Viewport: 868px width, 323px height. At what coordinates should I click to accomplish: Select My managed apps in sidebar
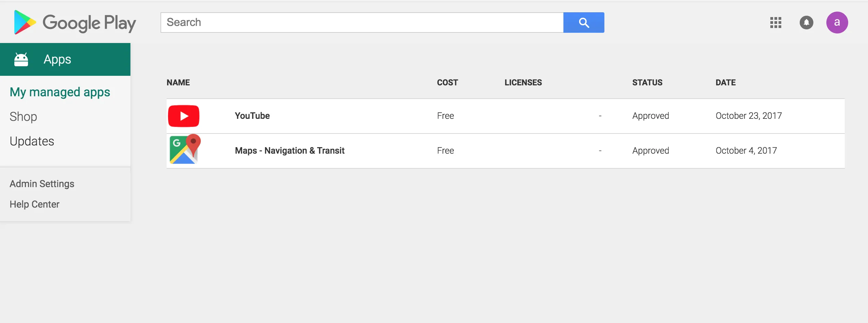point(60,92)
